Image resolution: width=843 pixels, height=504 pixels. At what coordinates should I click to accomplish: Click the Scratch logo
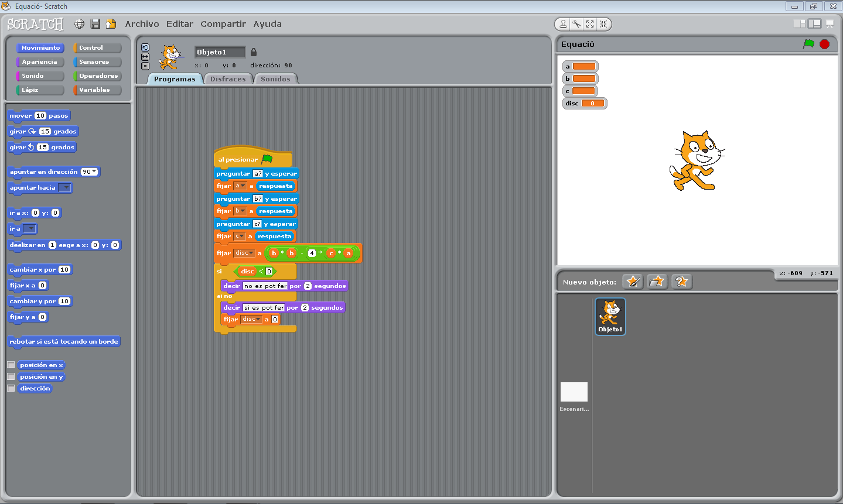[x=35, y=24]
